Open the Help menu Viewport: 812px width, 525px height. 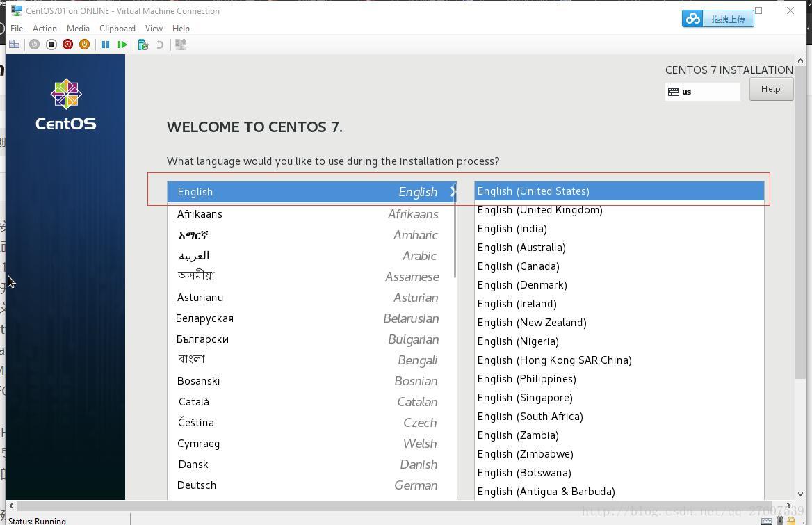click(181, 29)
